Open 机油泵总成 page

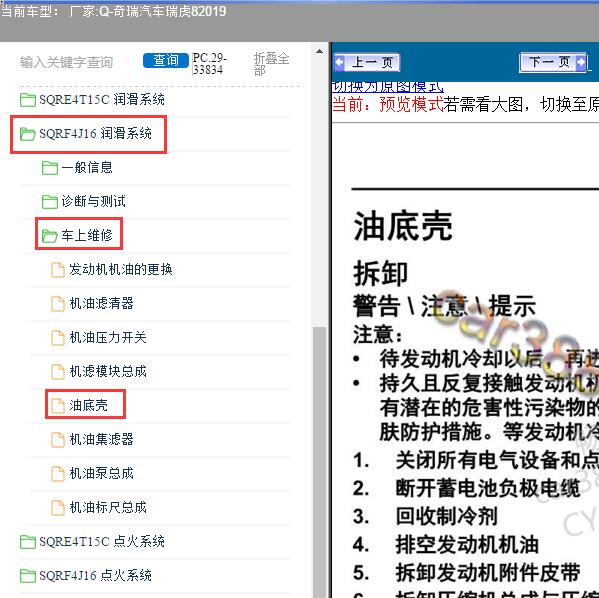coord(102,473)
